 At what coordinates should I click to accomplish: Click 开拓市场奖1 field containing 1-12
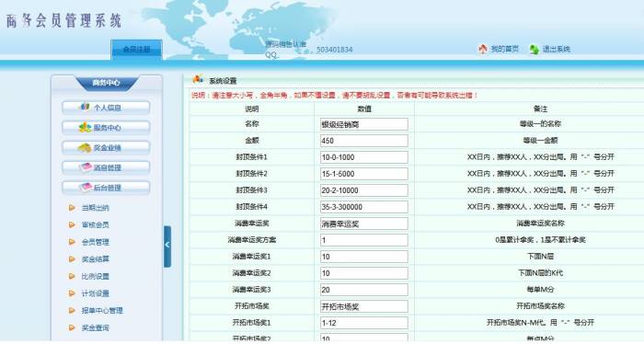(364, 323)
